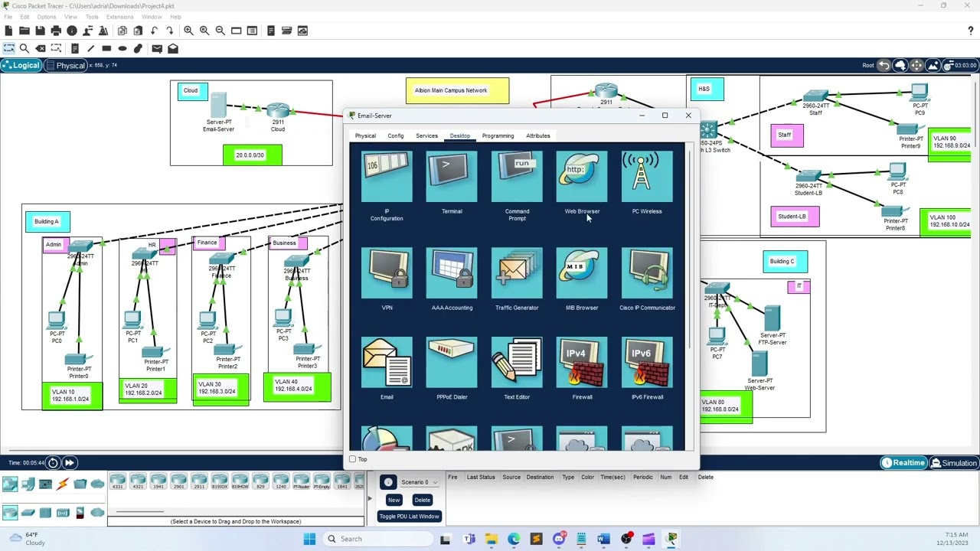
Task: Open the File menu
Action: tap(8, 17)
